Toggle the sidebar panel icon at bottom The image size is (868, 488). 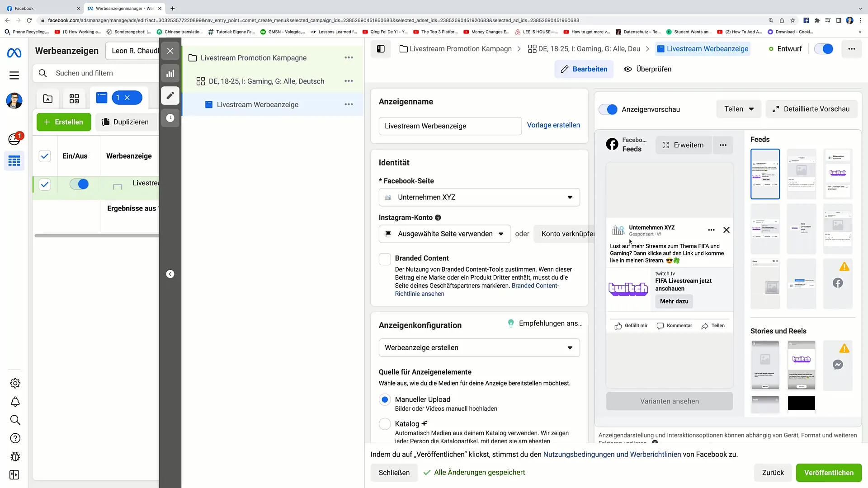tap(14, 475)
